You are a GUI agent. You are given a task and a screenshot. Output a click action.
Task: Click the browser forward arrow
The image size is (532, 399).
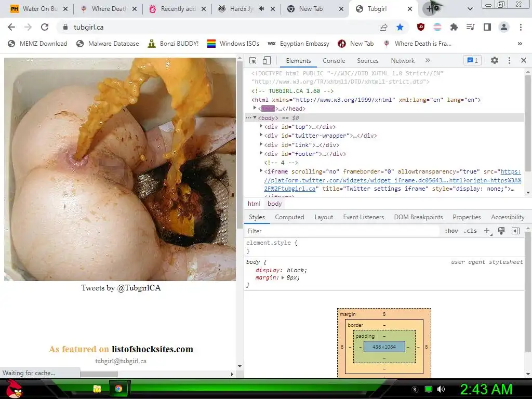(28, 27)
